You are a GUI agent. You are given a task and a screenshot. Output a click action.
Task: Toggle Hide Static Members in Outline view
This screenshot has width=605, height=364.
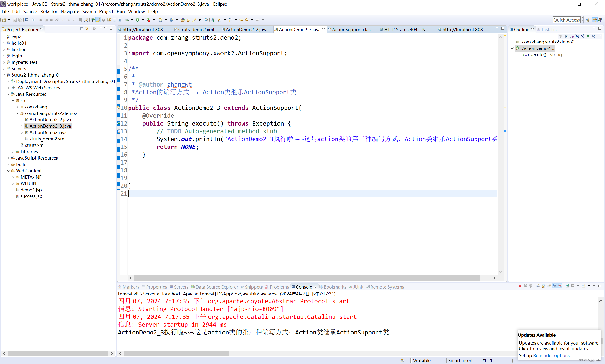(x=583, y=36)
